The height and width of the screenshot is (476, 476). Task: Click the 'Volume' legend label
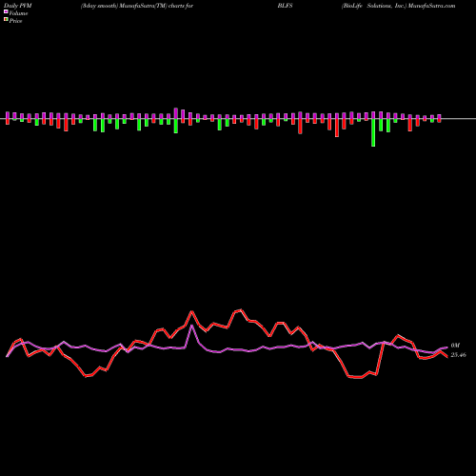tap(18, 13)
